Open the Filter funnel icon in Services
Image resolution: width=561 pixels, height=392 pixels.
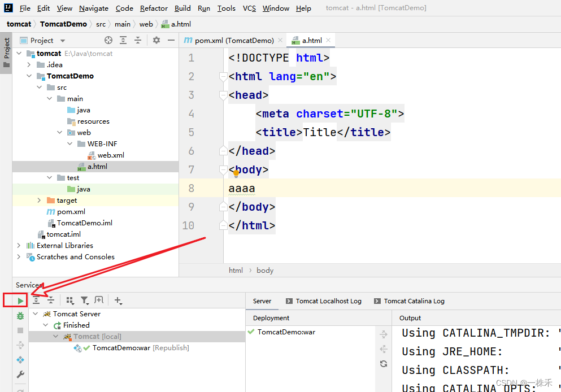[84, 300]
